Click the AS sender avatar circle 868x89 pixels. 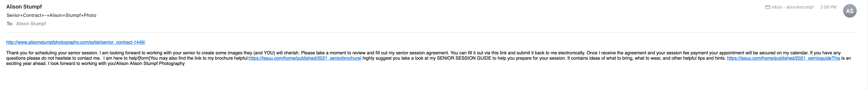[x=849, y=11]
